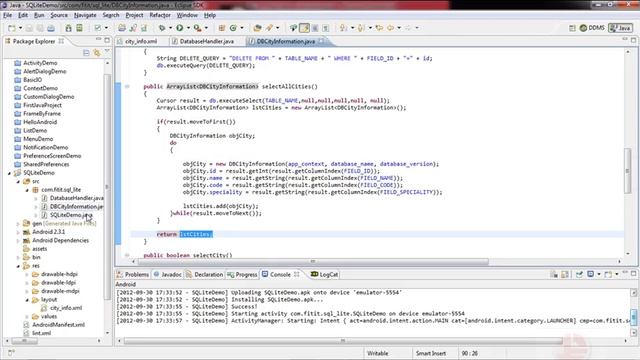Click the Next Annotation arrow icon
The image size is (640, 360).
(x=343, y=28)
